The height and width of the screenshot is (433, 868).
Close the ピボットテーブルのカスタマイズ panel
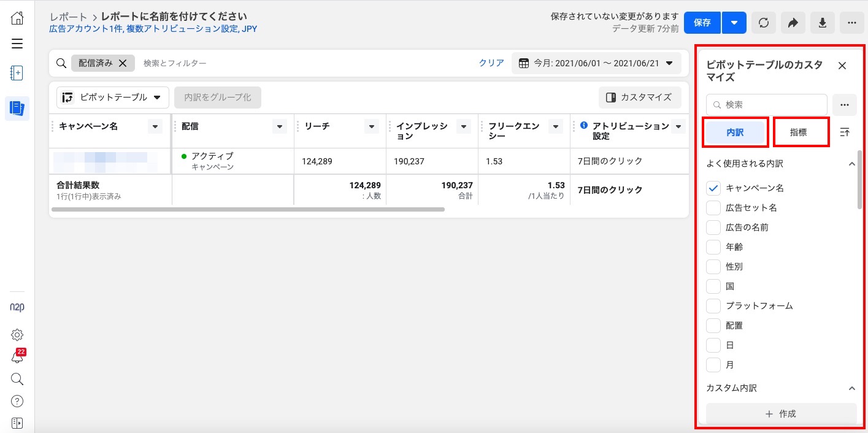(x=842, y=66)
